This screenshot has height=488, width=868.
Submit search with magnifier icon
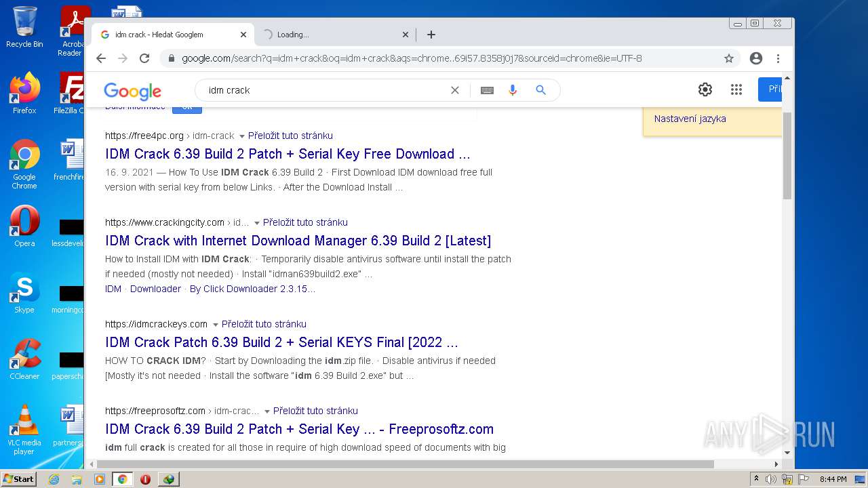(540, 90)
